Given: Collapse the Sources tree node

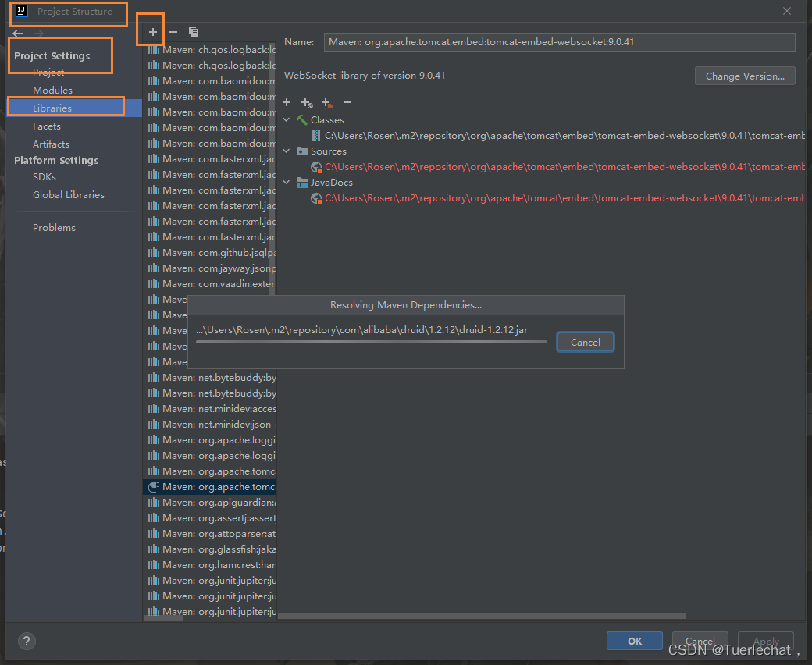Looking at the screenshot, I should (x=287, y=151).
